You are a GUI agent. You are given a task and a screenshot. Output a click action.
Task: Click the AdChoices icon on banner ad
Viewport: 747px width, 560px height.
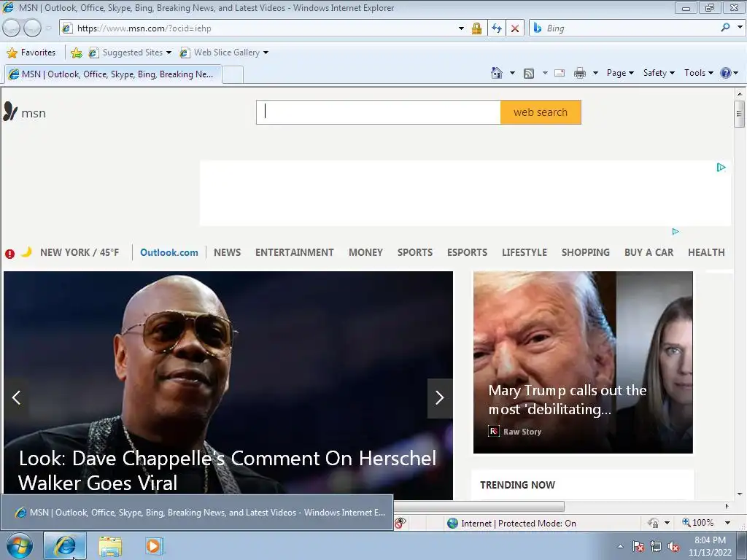click(x=721, y=167)
